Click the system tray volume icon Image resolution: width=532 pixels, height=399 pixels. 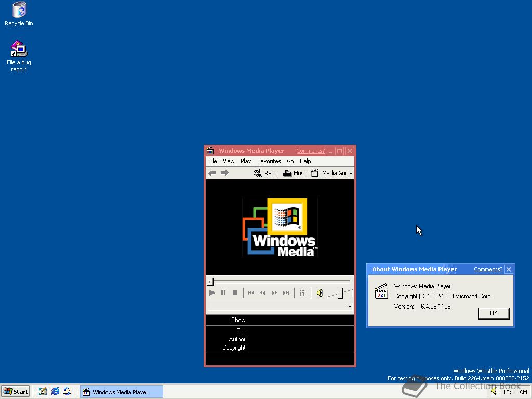click(495, 392)
